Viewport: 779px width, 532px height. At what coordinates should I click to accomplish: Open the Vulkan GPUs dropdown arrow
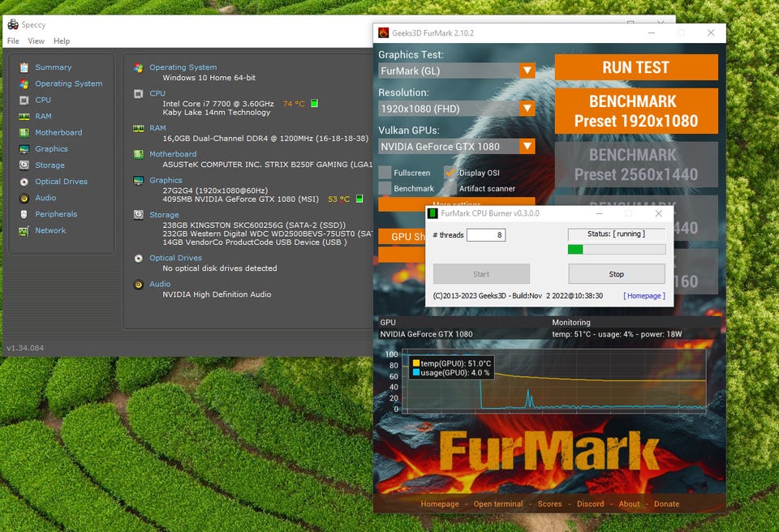click(527, 146)
